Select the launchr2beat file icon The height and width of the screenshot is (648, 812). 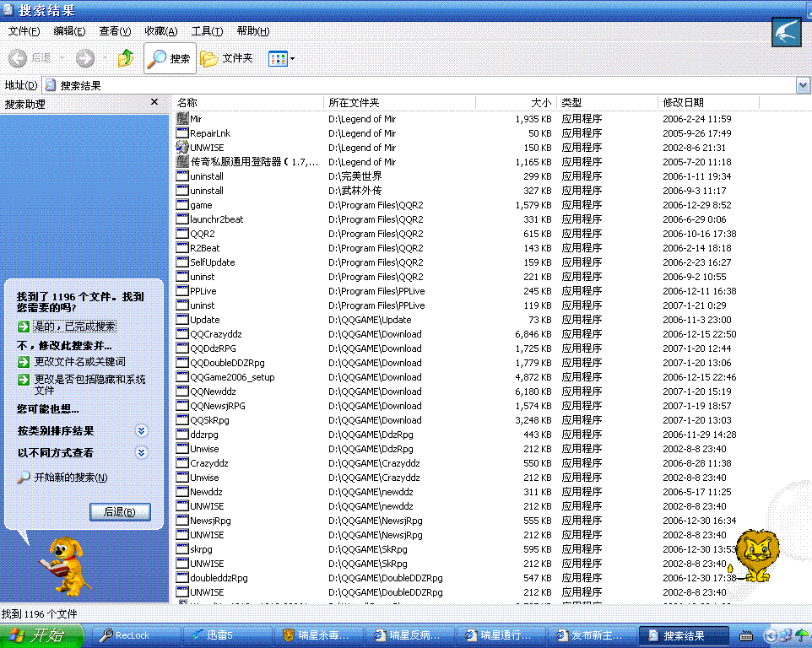click(182, 219)
